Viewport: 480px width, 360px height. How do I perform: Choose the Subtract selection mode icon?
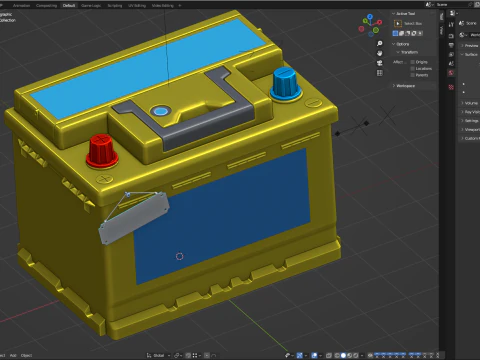click(408, 33)
